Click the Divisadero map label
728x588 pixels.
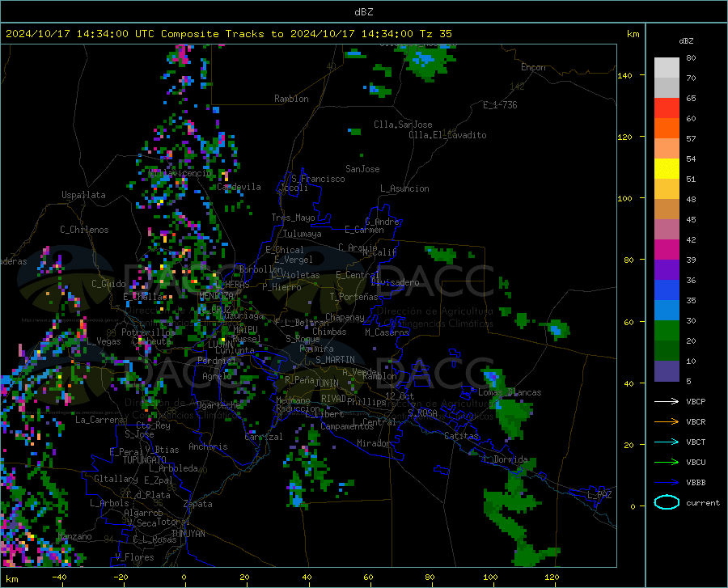(395, 282)
